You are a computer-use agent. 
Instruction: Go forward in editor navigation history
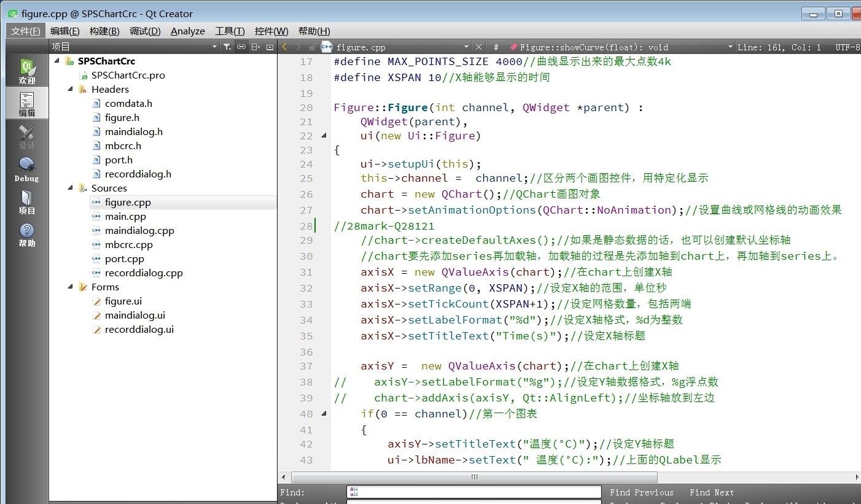coord(298,47)
